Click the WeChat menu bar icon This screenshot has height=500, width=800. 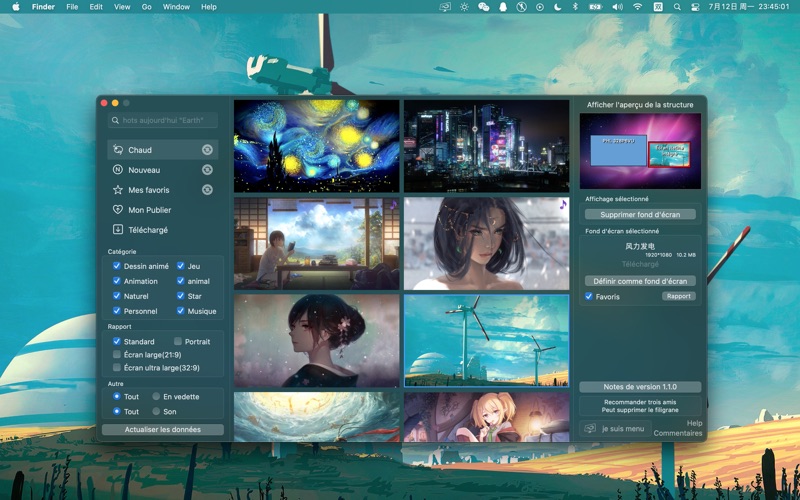pyautogui.click(x=483, y=7)
